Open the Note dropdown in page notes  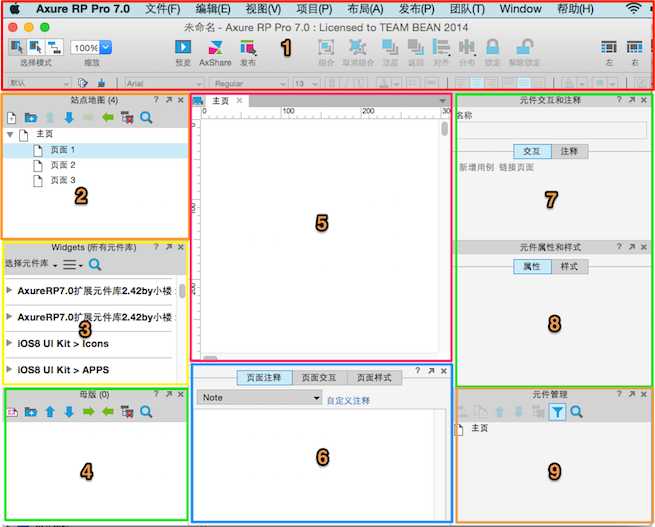point(259,398)
